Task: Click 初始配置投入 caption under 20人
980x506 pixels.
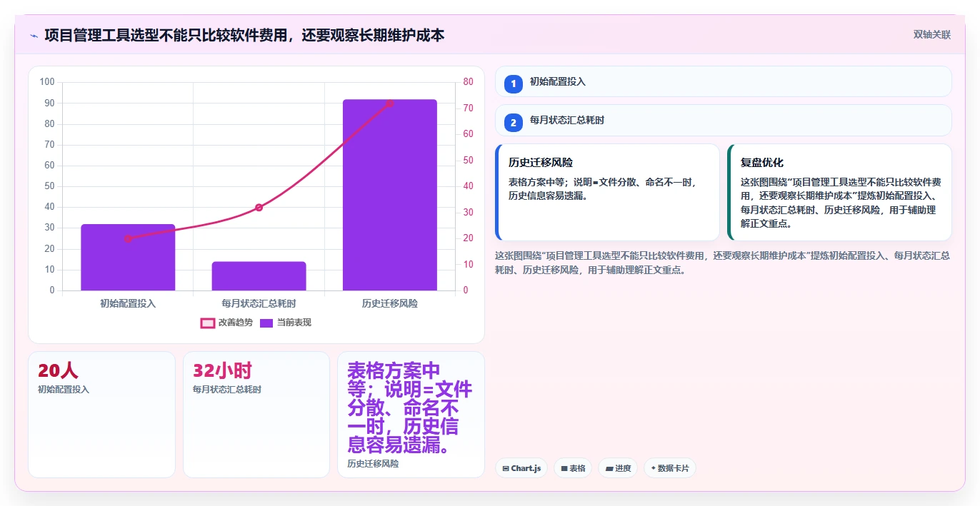Action: [x=64, y=390]
